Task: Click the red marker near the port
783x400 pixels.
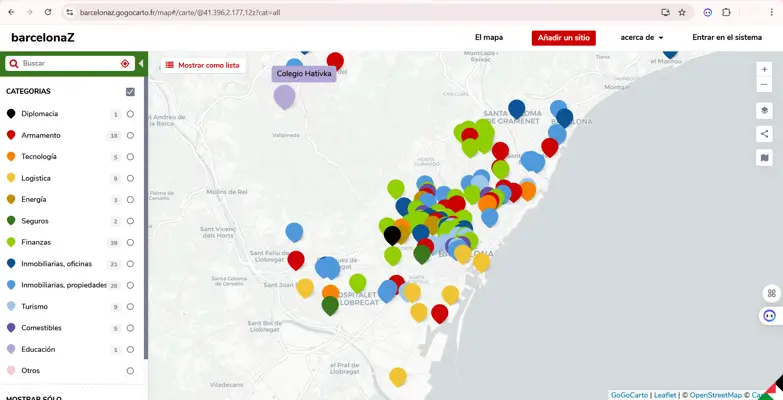Action: (439, 313)
